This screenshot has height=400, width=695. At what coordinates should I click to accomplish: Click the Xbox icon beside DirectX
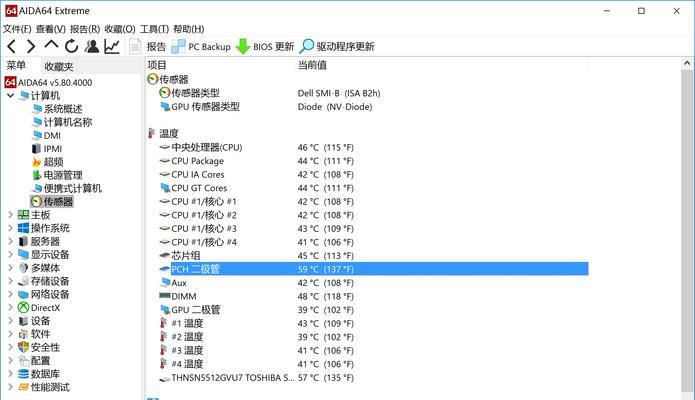click(x=23, y=307)
